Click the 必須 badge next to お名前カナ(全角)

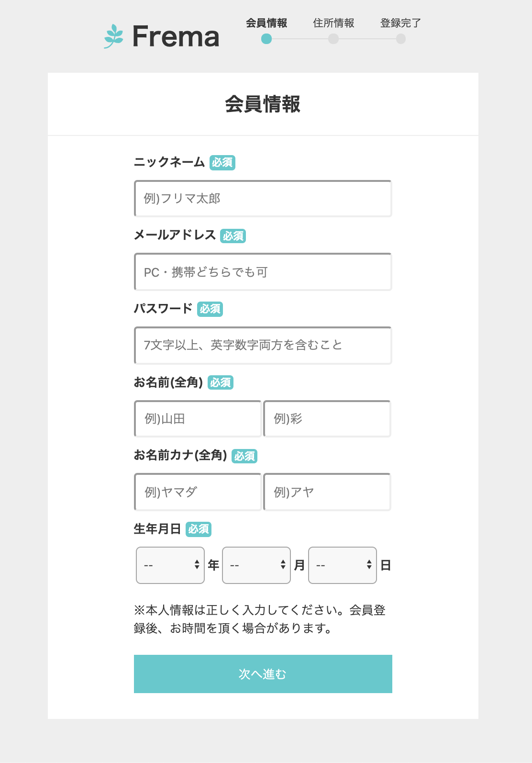244,456
